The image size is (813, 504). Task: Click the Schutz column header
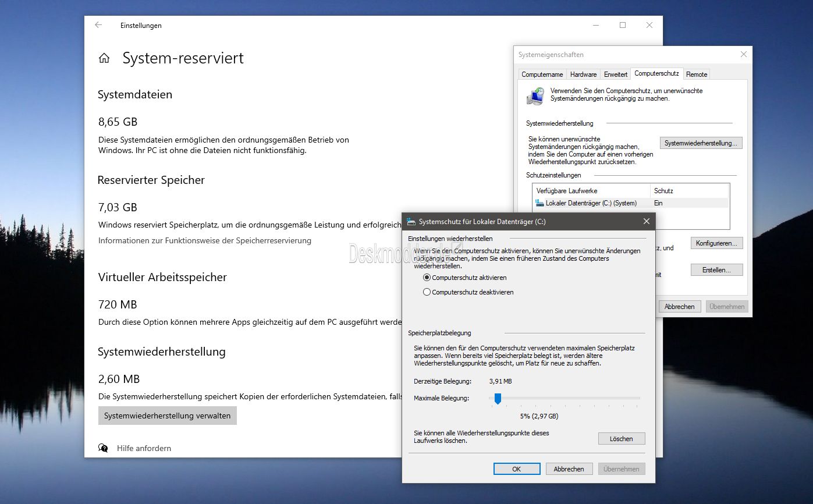click(689, 191)
